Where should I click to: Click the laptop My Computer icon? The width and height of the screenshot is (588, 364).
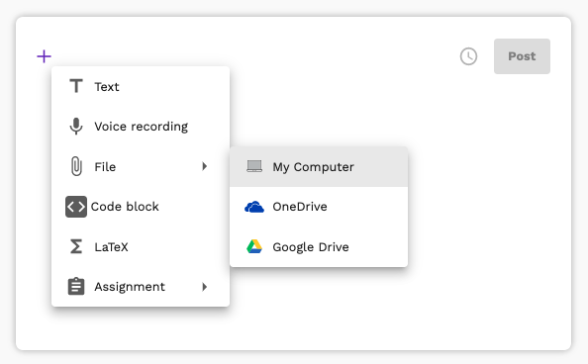[x=254, y=166]
